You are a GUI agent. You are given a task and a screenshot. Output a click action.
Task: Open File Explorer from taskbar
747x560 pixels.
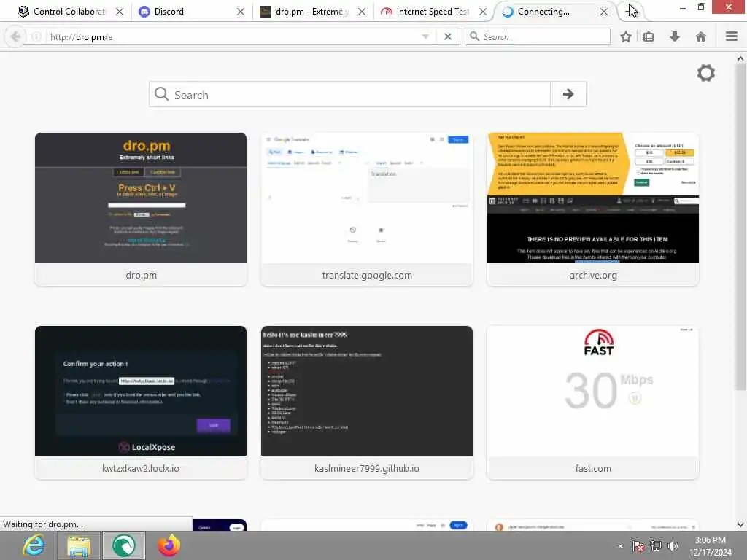(x=79, y=545)
